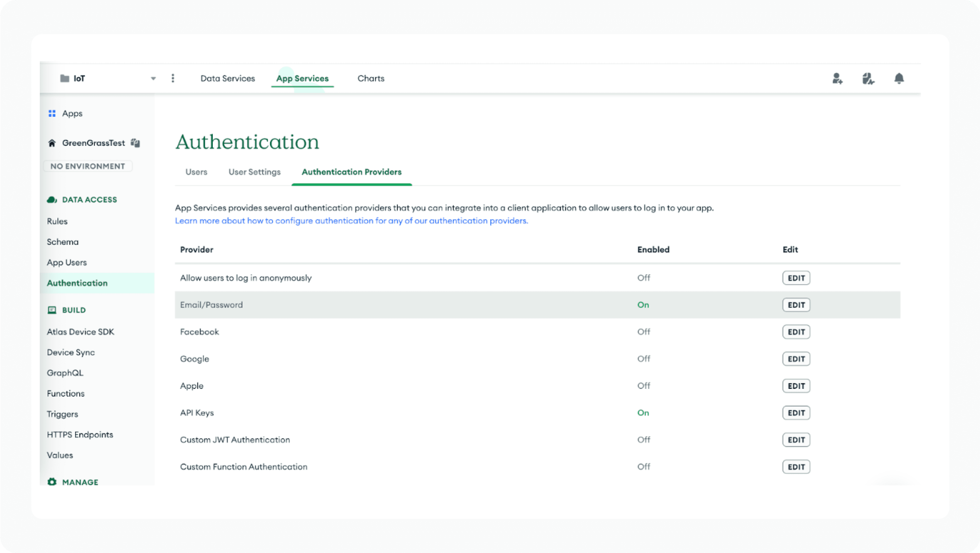Edit the Google provider
Viewport: 980px width, 553px height.
(796, 359)
